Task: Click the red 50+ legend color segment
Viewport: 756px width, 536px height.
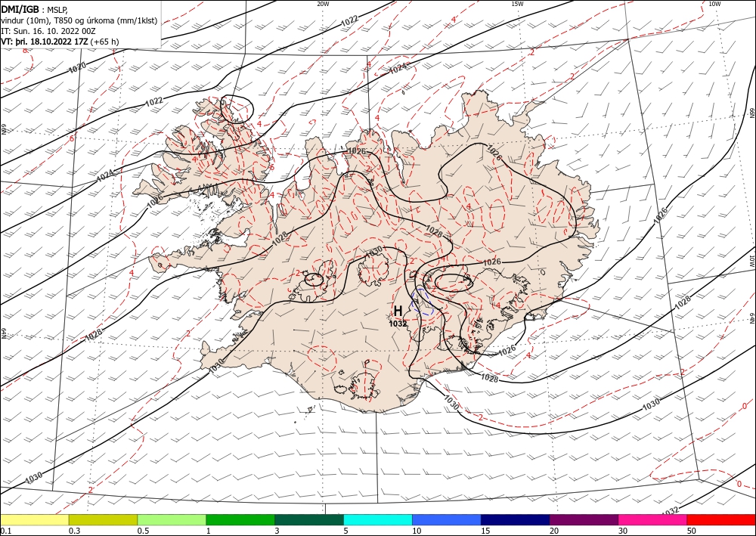Action: click(x=721, y=519)
